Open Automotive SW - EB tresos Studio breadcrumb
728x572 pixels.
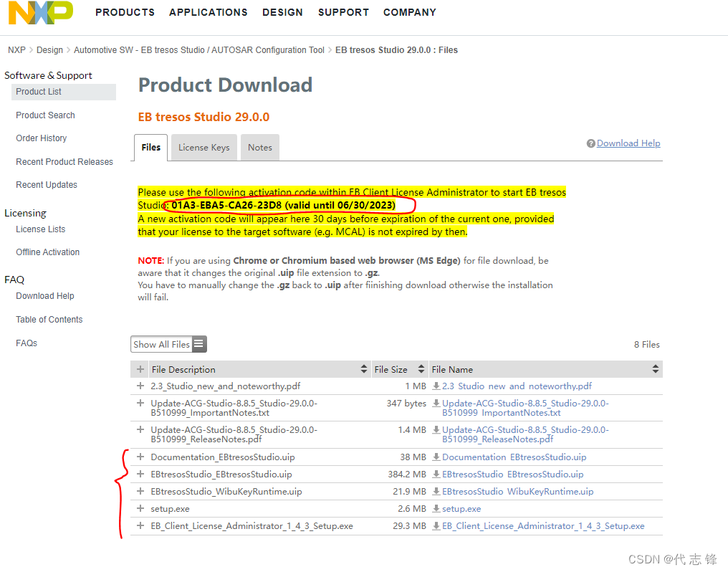click(199, 49)
